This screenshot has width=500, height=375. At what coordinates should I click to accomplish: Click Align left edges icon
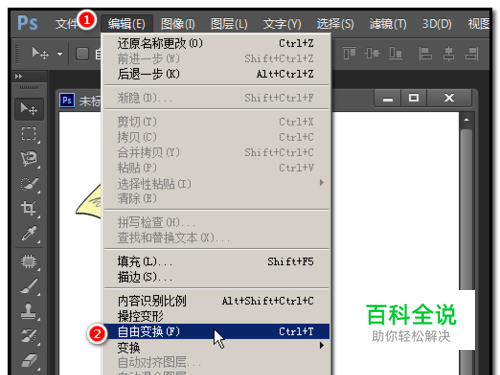pos(425,53)
